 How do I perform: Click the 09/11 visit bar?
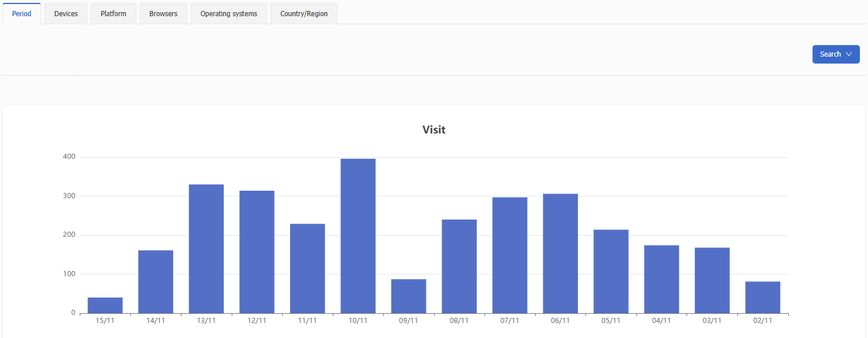[x=409, y=296]
